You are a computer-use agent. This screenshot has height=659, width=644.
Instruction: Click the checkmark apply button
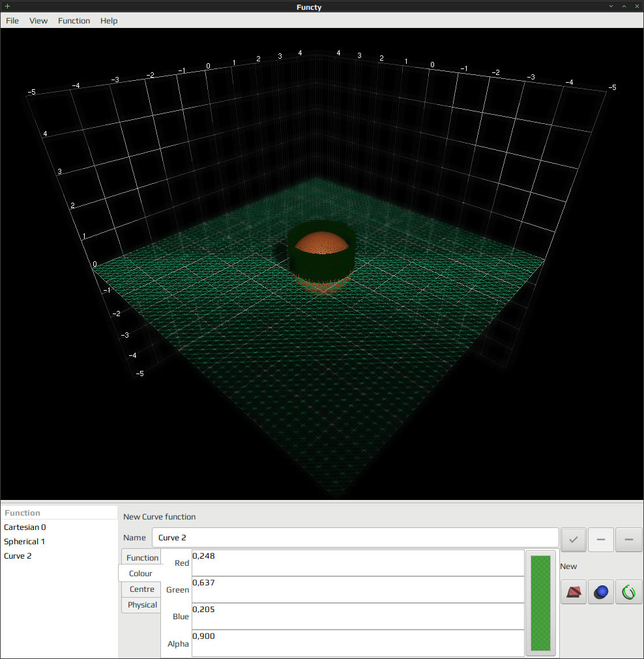(574, 540)
